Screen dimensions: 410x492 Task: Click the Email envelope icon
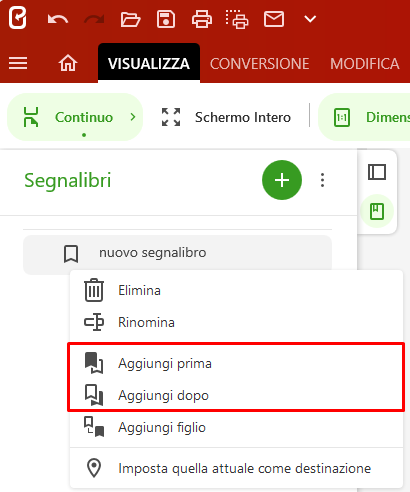click(274, 19)
